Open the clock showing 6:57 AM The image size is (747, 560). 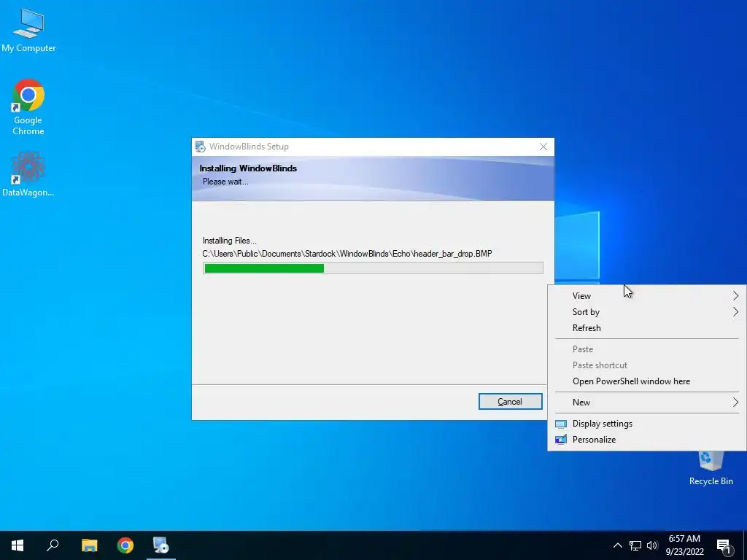tap(684, 545)
